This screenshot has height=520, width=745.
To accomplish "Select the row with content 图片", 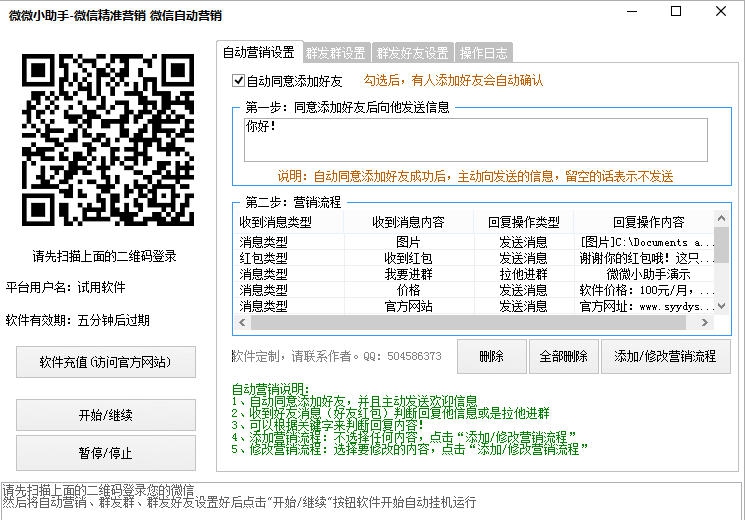I will point(475,242).
